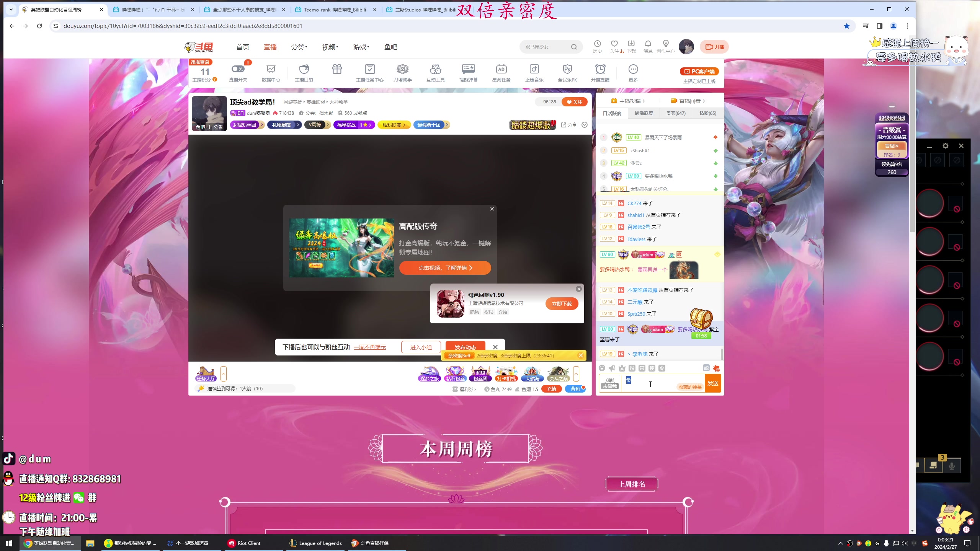Viewport: 980px width, 551px height.
Task: Open 正版音乐 music tool
Action: pos(534,73)
